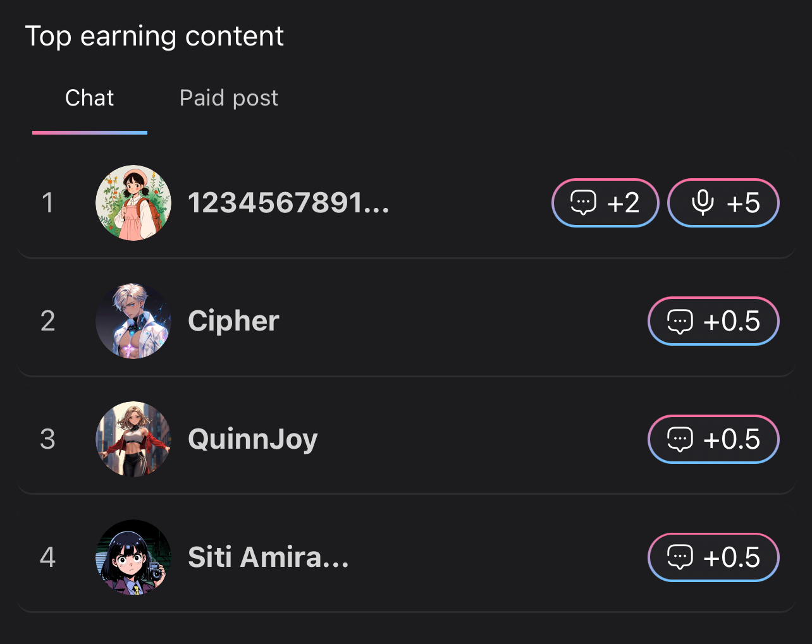Select the QuinnJoy name

pos(252,439)
